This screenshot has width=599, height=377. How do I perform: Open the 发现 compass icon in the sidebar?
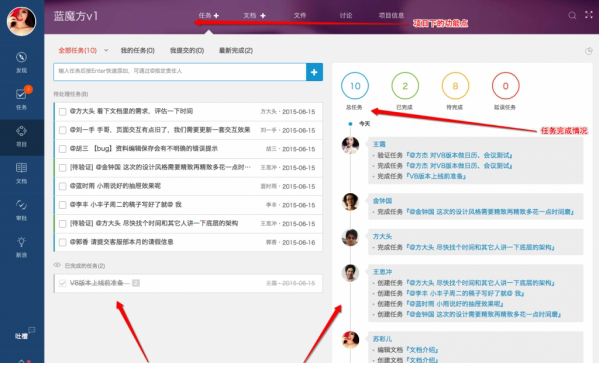[21, 57]
